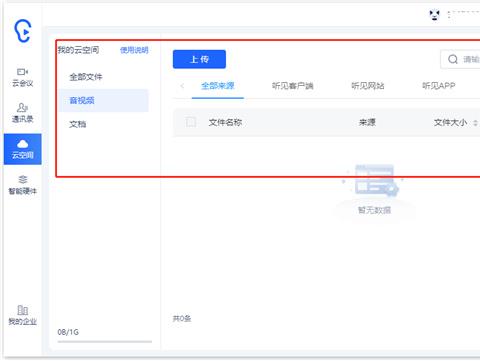Select 音视频 category
Viewport: 480px width, 361px height.
point(103,100)
